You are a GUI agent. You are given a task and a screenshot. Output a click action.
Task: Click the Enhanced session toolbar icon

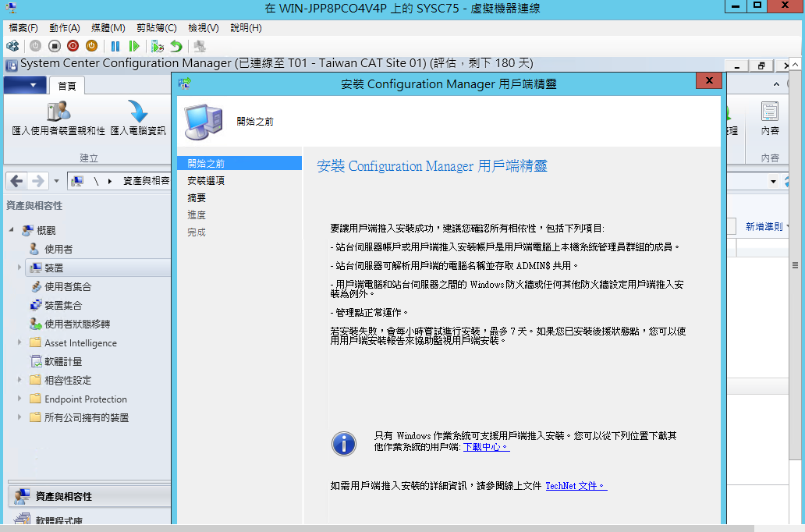pos(200,46)
